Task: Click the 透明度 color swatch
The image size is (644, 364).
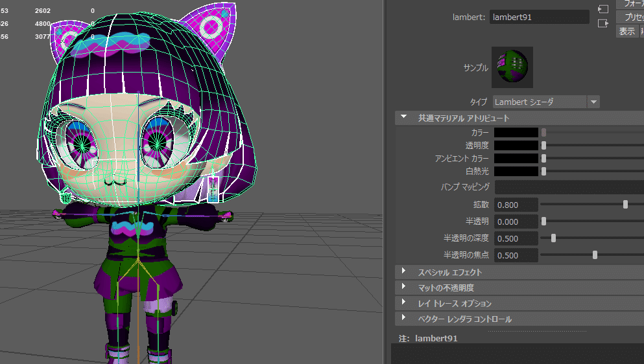Action: 516,145
